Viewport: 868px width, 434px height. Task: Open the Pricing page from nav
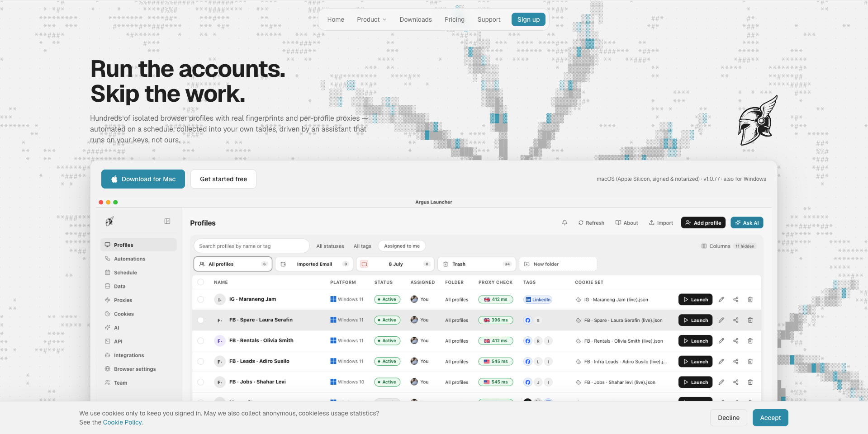tap(455, 19)
